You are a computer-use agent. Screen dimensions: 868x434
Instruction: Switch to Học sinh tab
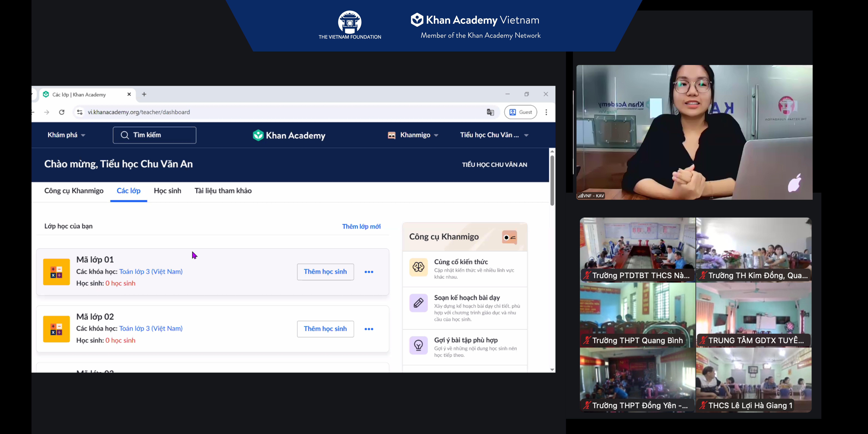[168, 191]
